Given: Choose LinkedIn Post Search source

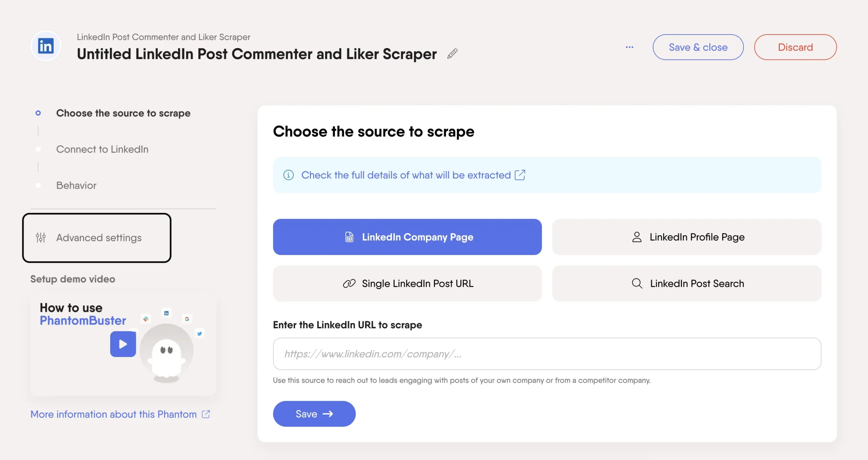Looking at the screenshot, I should pos(687,284).
